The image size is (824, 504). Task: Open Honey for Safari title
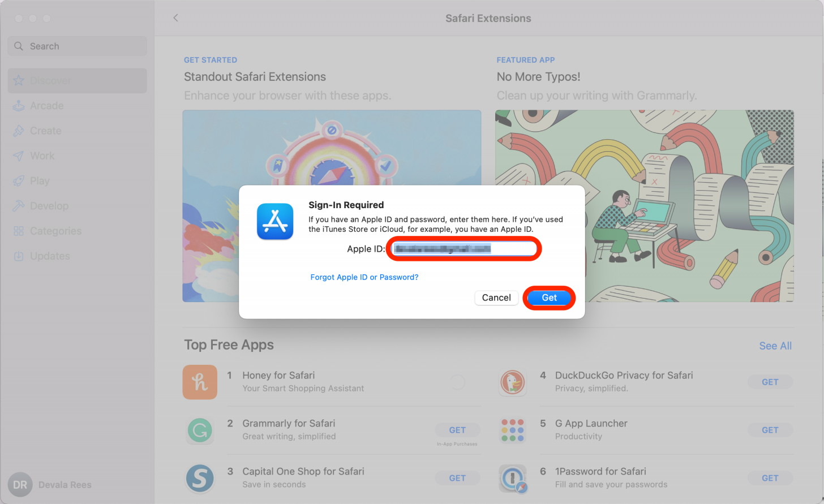(x=278, y=375)
